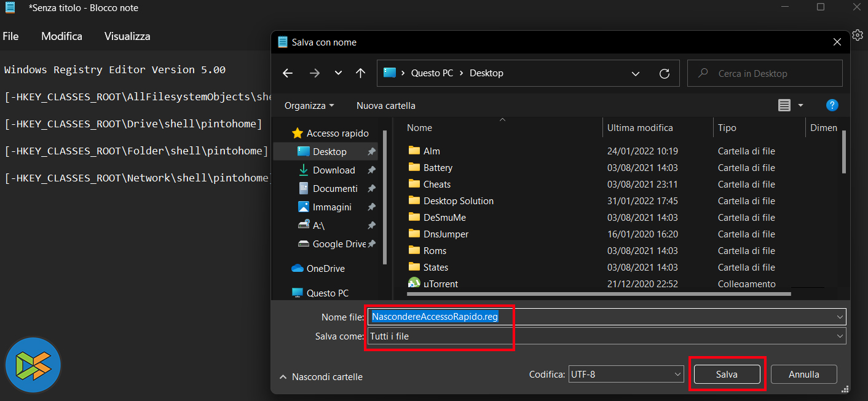This screenshot has width=868, height=401.
Task: Select Download in quick access sidebar
Action: [x=333, y=170]
